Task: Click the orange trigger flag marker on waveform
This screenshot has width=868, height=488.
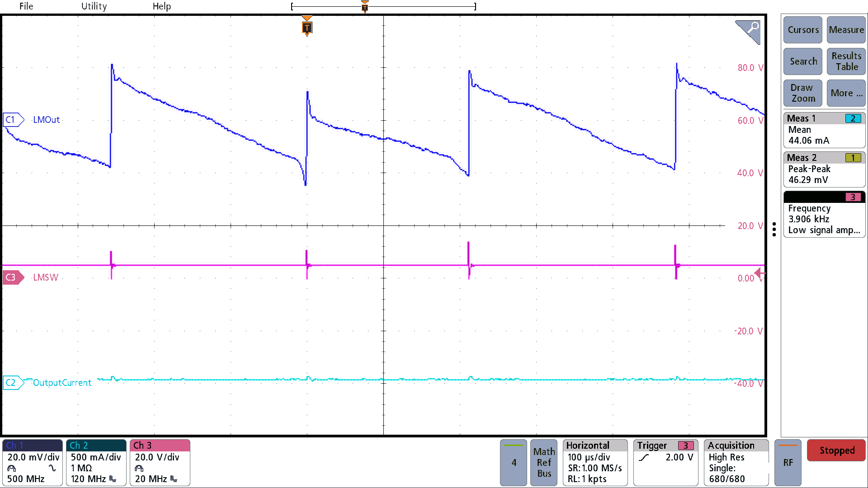Action: tap(307, 27)
